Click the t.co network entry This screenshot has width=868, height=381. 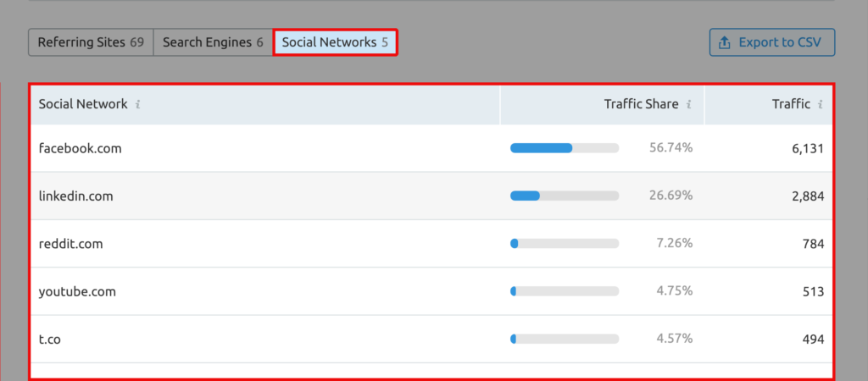coord(50,340)
